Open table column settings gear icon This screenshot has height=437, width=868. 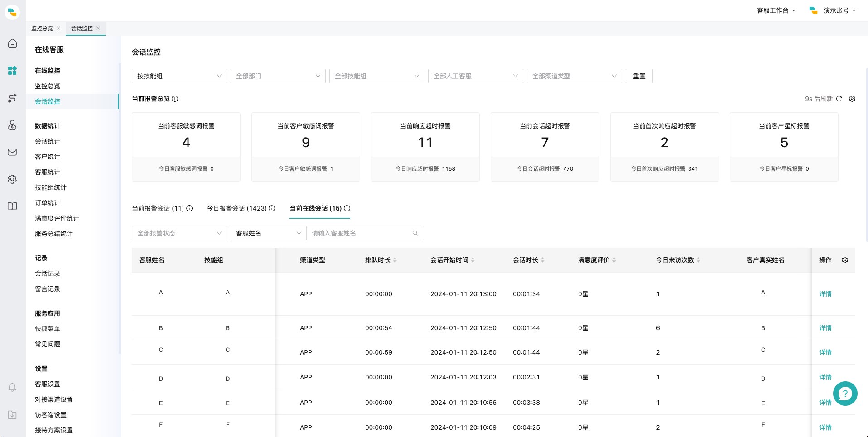(x=845, y=260)
